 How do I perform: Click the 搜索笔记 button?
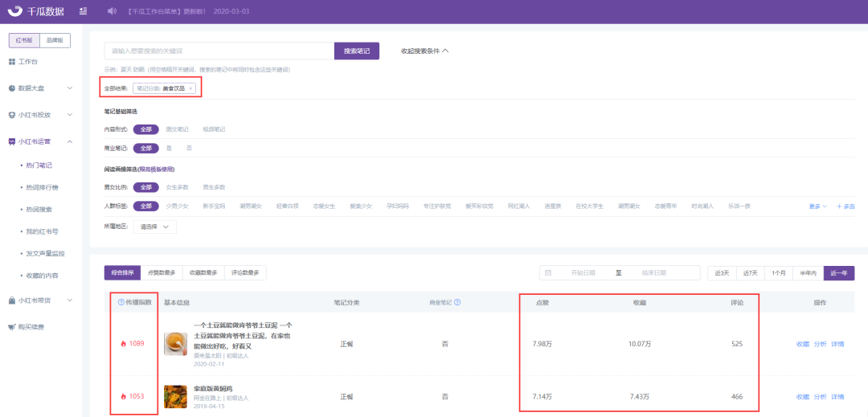(356, 51)
